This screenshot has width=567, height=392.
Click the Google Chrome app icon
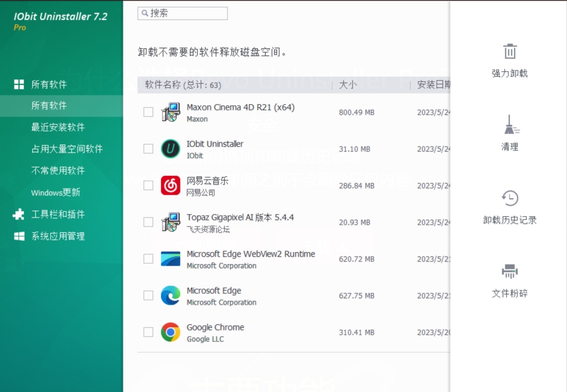171,332
